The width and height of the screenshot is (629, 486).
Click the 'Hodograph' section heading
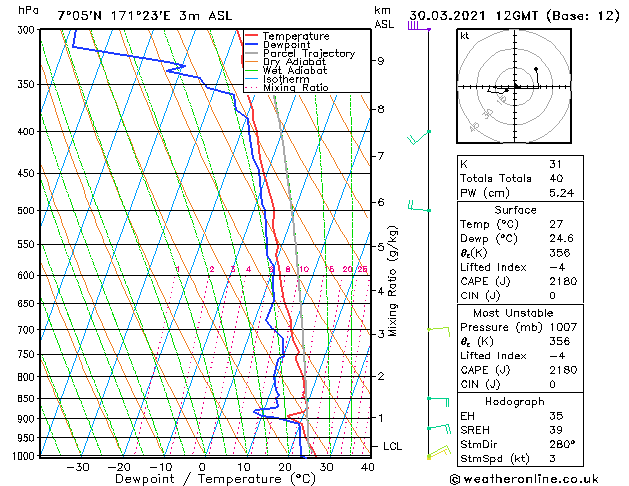[x=515, y=402]
